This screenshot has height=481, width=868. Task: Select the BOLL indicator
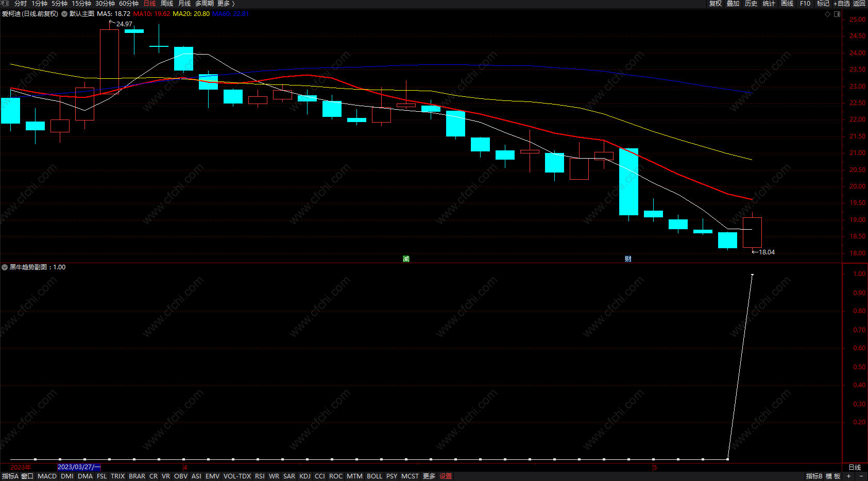(375, 476)
